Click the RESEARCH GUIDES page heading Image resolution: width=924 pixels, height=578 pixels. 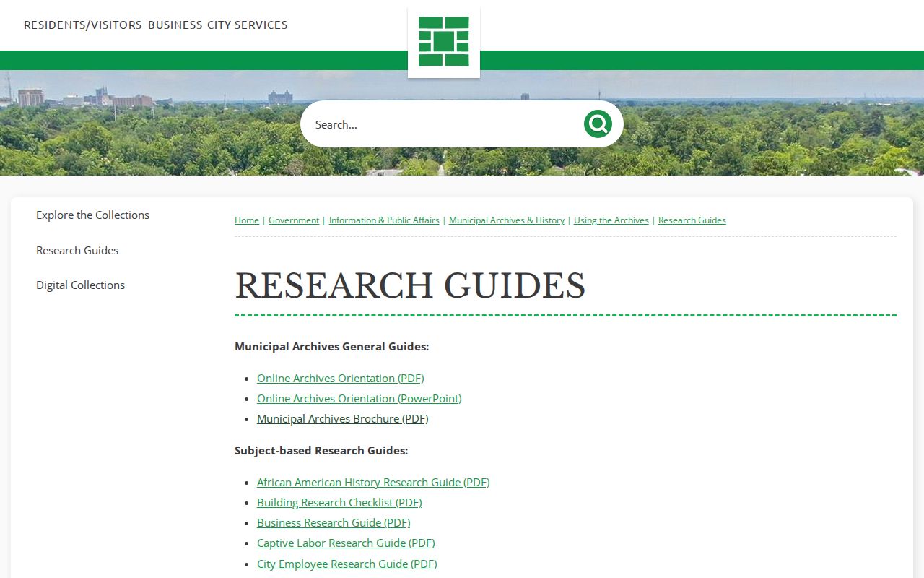[x=410, y=285]
